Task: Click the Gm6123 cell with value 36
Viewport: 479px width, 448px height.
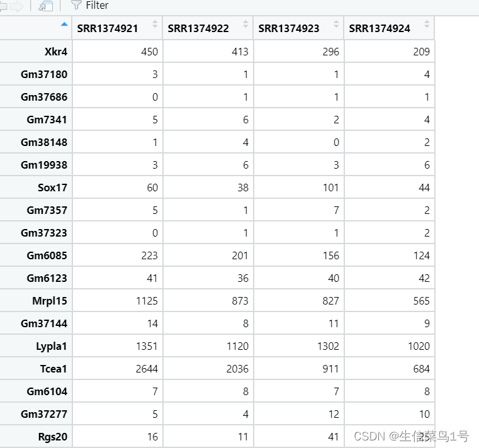Action: pos(208,278)
